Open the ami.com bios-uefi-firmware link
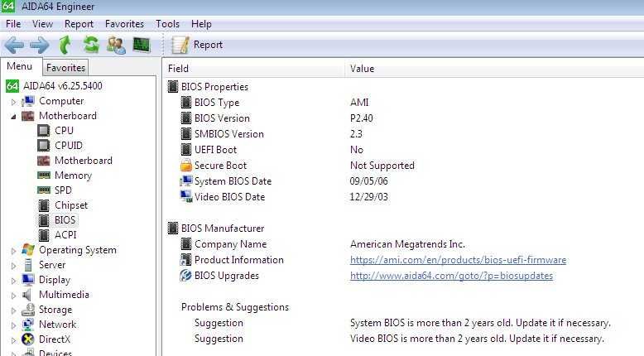Viewport: 644px width, 356px height. click(x=458, y=260)
